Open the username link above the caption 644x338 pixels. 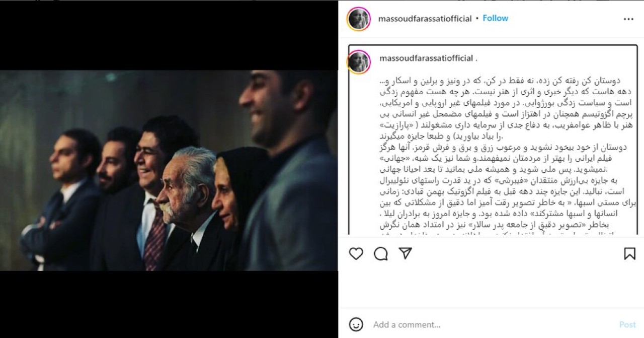coord(426,58)
